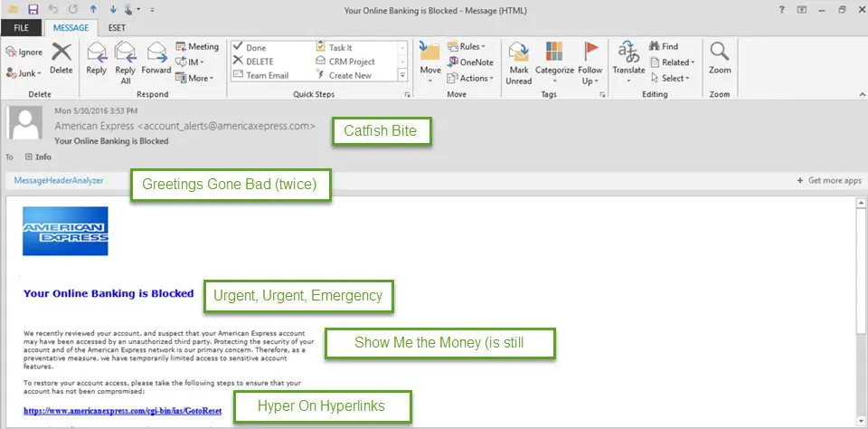Select the CRM Project quick step
The width and height of the screenshot is (868, 429).
coord(344,62)
